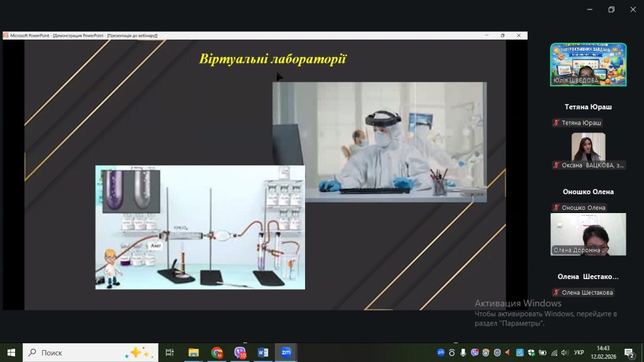Open Viber icon in the taskbar
Viewport: 644px width, 362px height.
(240, 353)
